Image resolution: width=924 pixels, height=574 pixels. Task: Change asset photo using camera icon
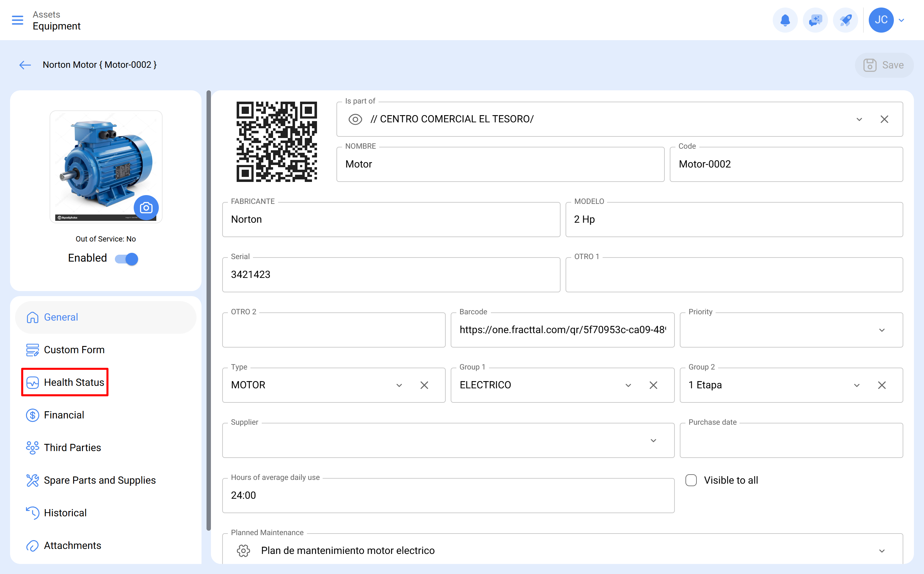146,208
